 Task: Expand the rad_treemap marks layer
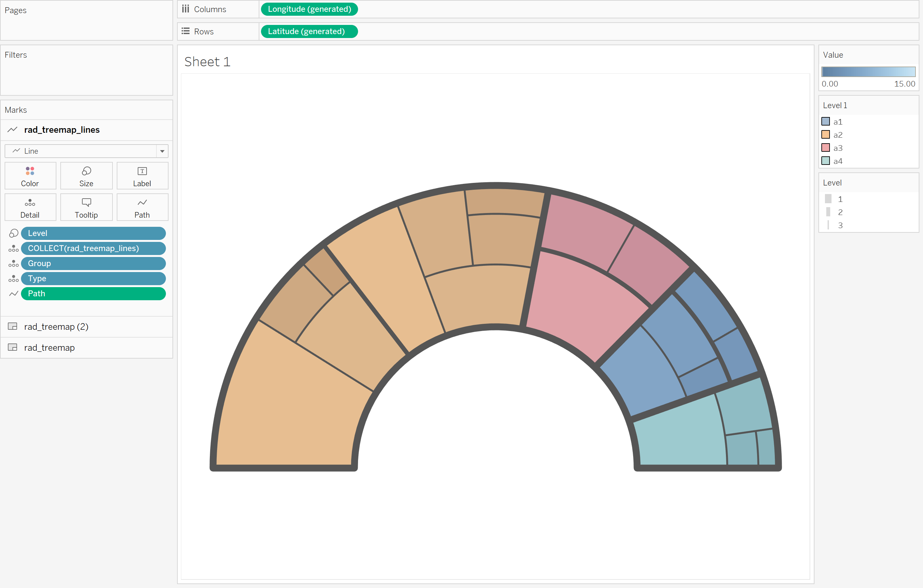[x=49, y=348]
